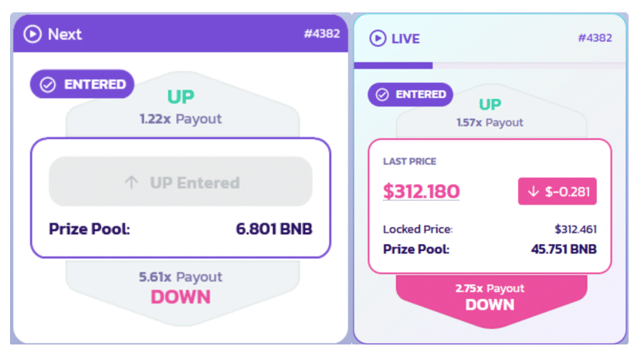
Task: Click the checkmark icon in the LIVE card's ENTERED badge
Action: coord(381,95)
